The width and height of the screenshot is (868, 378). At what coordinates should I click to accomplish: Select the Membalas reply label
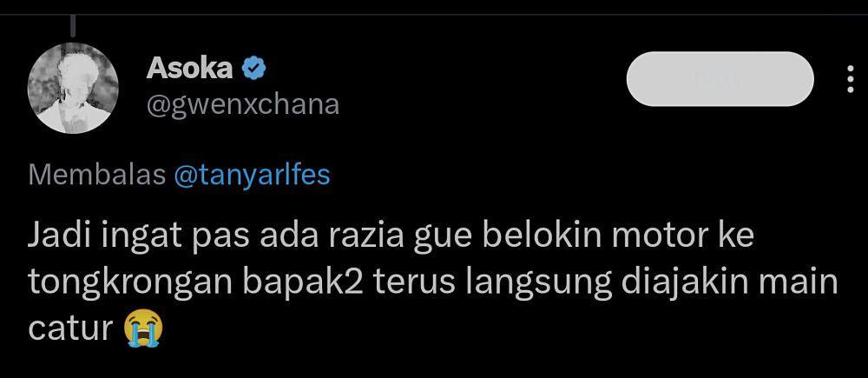coord(97,176)
